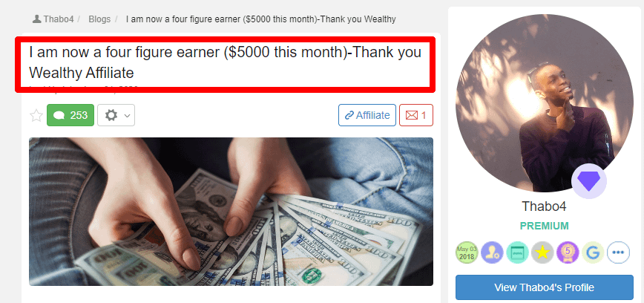This screenshot has height=303, width=644.
Task: Click the purple diamond premium icon
Action: click(x=589, y=181)
